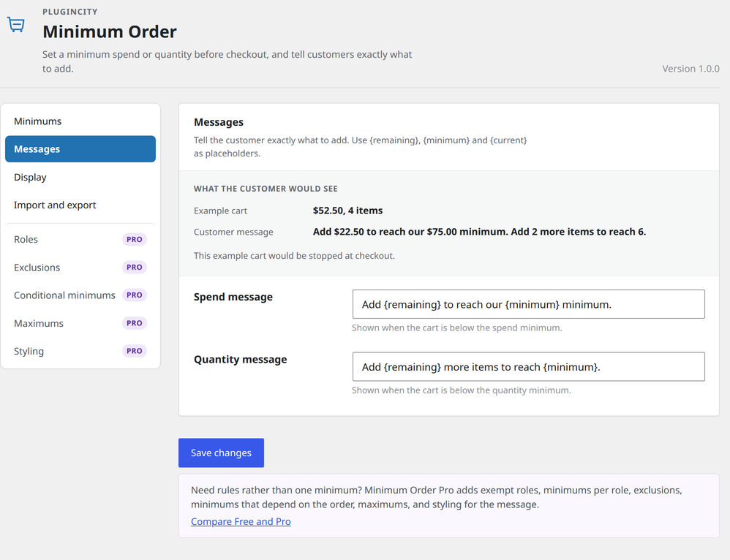The height and width of the screenshot is (560, 730).
Task: Click 'This example cart would be stopped' note
Action: tap(294, 256)
